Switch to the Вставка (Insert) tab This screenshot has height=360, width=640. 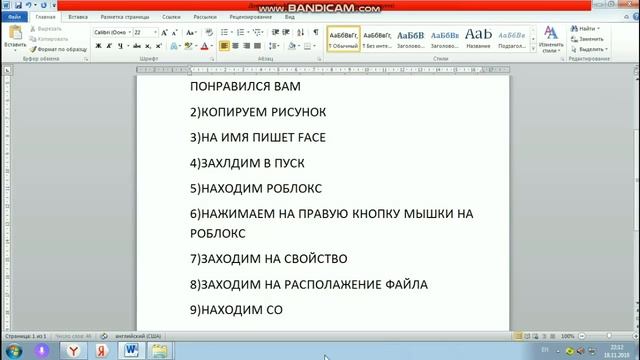tap(78, 17)
